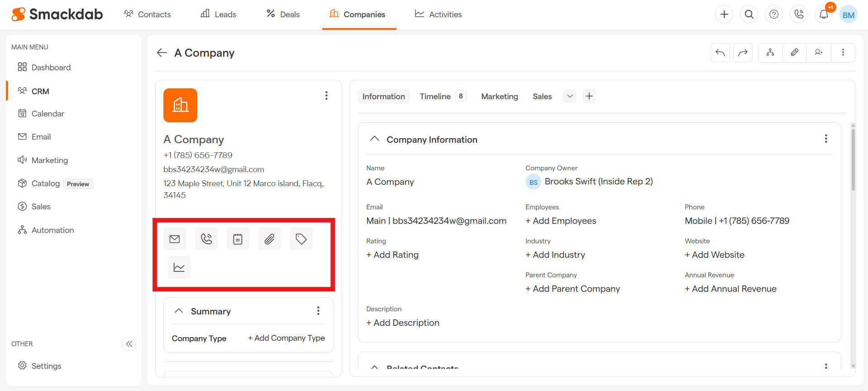Switch to the Timeline tab
This screenshot has height=391, width=868.
pos(435,97)
